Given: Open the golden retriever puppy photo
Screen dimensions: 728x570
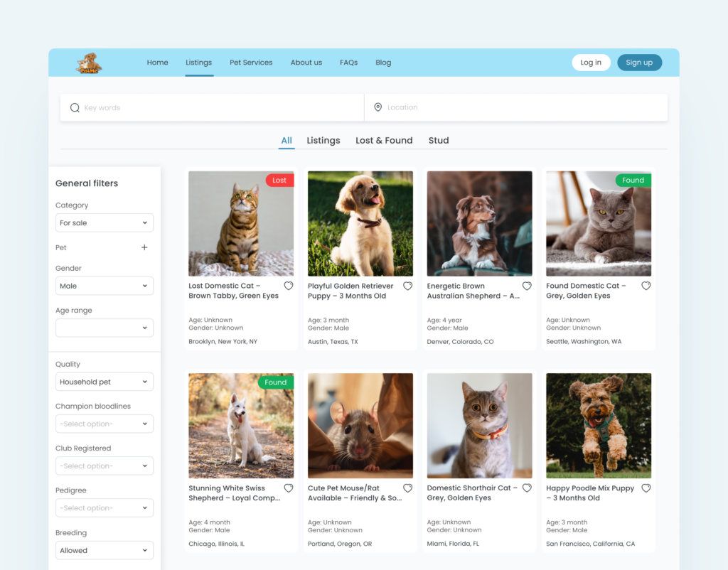Looking at the screenshot, I should pyautogui.click(x=360, y=224).
